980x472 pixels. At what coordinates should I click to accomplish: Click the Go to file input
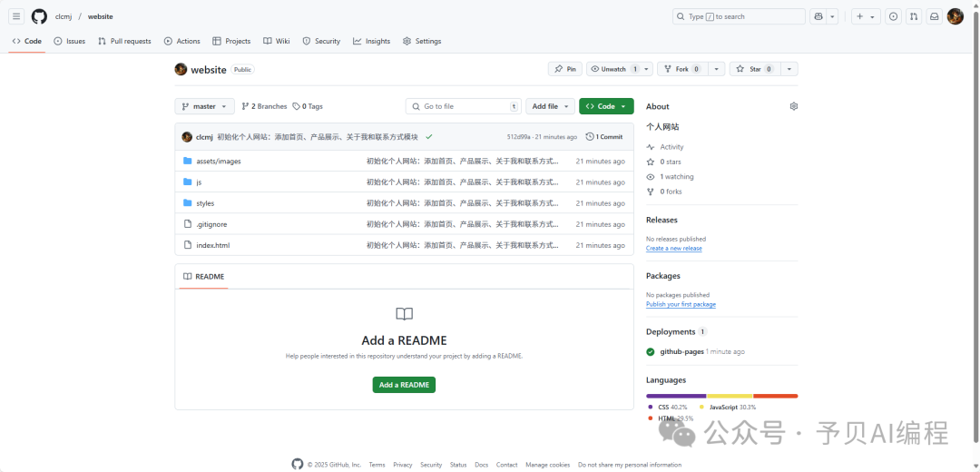[464, 106]
